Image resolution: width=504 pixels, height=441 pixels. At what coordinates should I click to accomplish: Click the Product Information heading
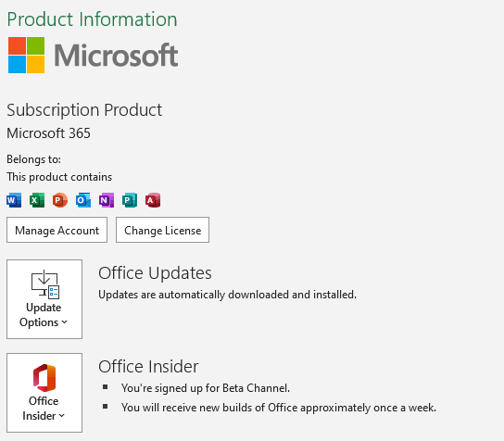[93, 19]
